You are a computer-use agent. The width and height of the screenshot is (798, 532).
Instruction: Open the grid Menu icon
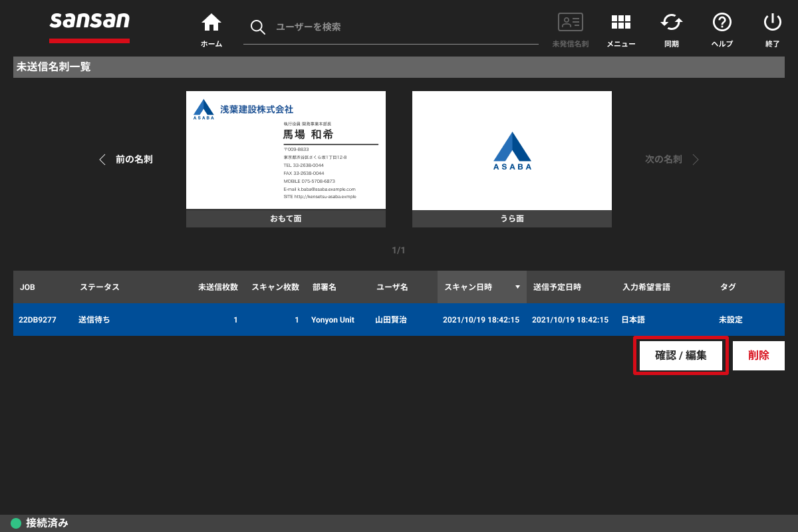620,23
